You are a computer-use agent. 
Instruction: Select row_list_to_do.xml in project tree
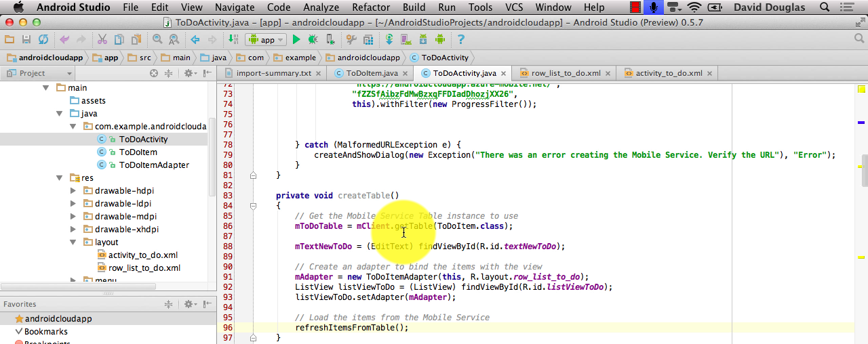click(144, 268)
